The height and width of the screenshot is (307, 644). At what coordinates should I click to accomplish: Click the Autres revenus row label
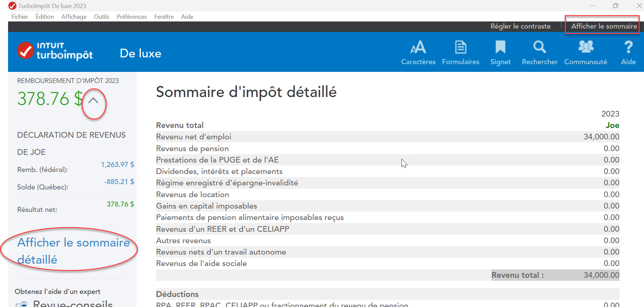(x=183, y=240)
